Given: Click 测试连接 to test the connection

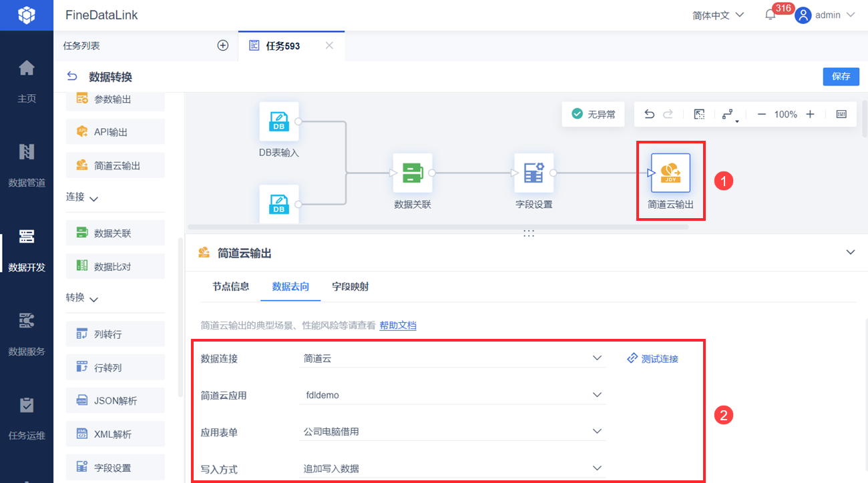Looking at the screenshot, I should point(652,359).
